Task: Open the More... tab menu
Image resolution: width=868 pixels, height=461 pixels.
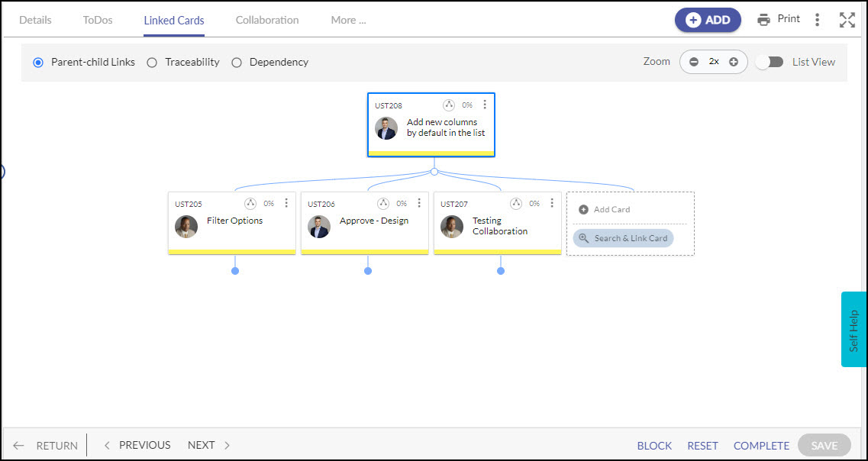Action: tap(348, 20)
